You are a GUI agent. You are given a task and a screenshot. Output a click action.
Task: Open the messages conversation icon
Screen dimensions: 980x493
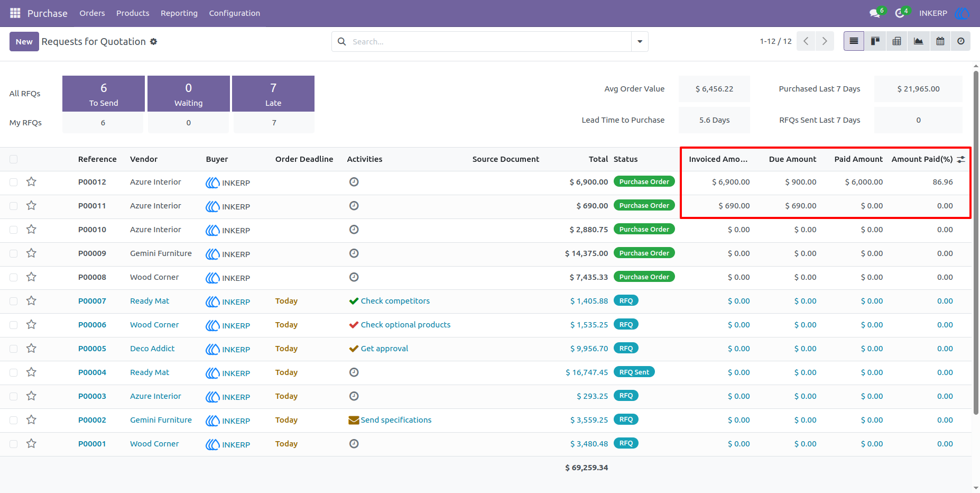(875, 13)
